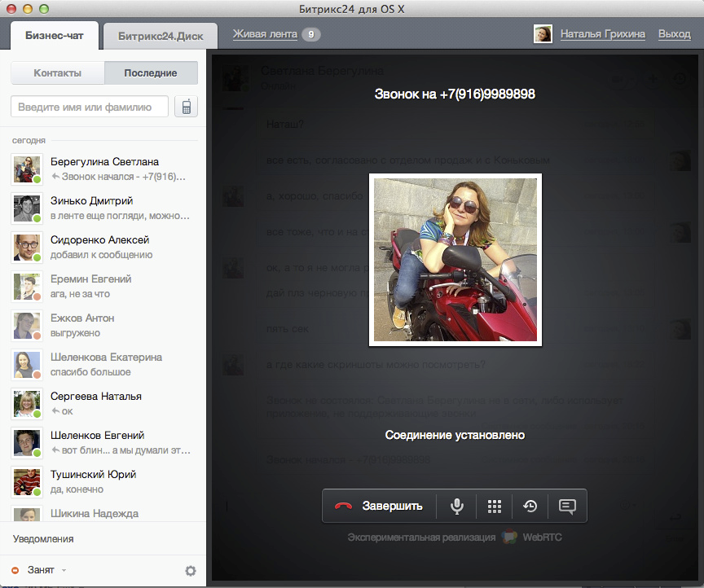
Task: Open the Наталья Грихина profile link
Action: pyautogui.click(x=602, y=34)
